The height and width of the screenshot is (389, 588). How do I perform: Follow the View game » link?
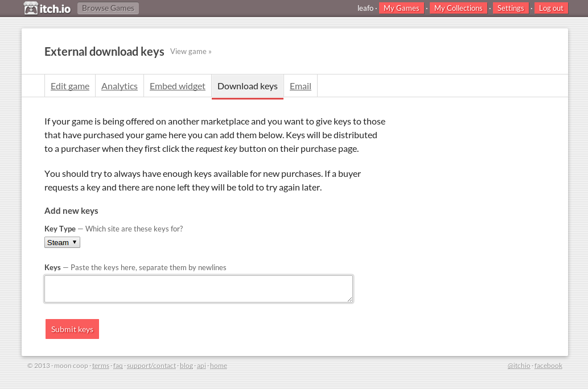tap(191, 51)
